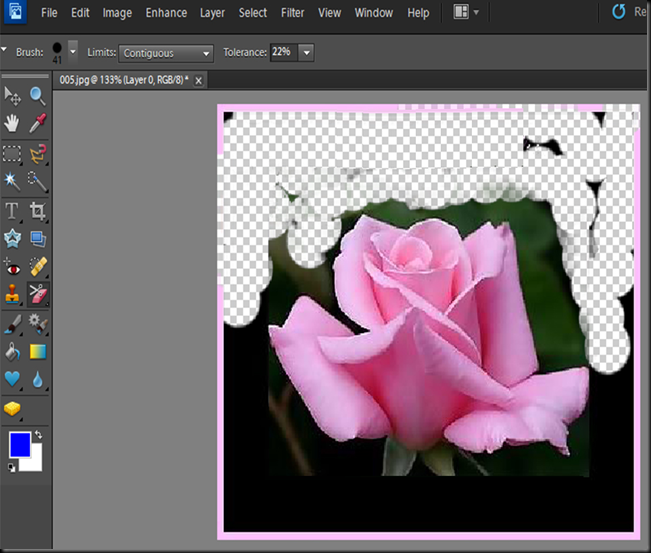651x553 pixels.
Task: Select the Cookie Cutter star tool
Action: point(12,239)
